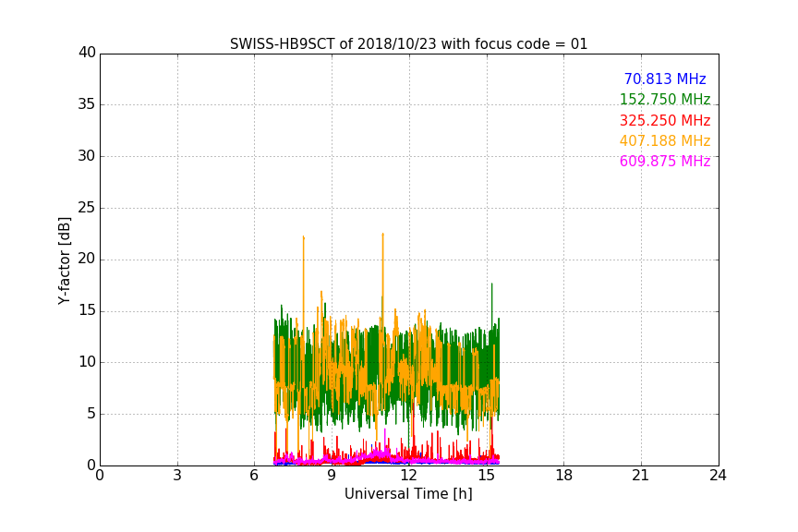Click the y-axis tick label 25
798x532 pixels.
click(87, 207)
